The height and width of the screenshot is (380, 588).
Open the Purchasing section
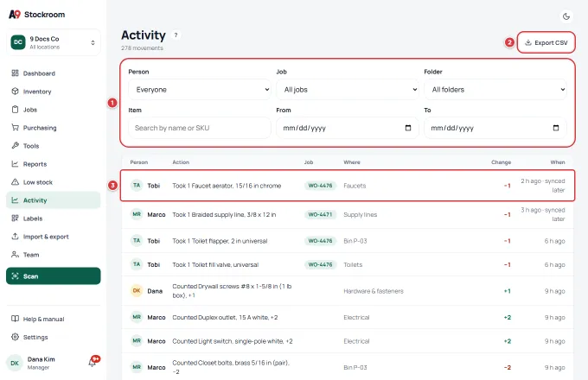tap(54, 128)
